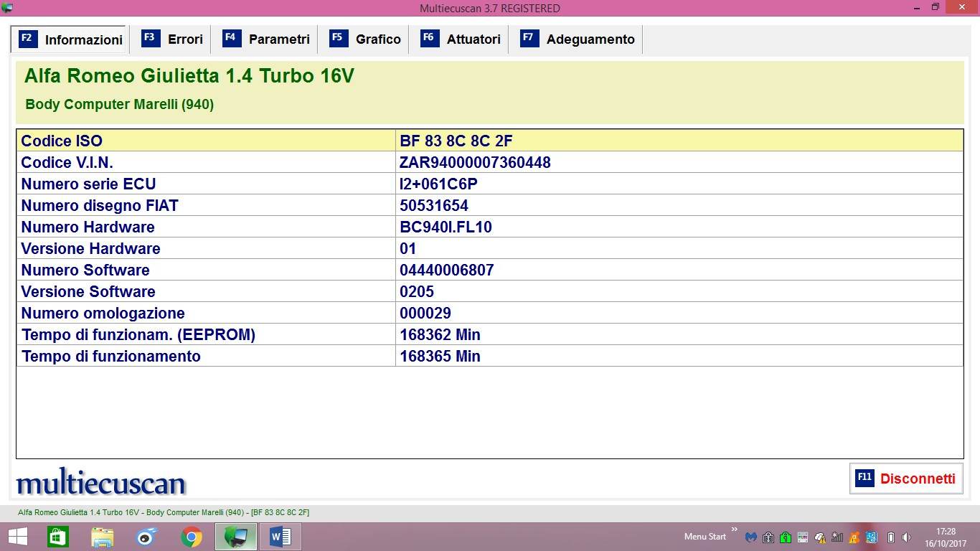The image size is (980, 551).
Task: Open the Menu Start toolbar
Action: tap(705, 537)
